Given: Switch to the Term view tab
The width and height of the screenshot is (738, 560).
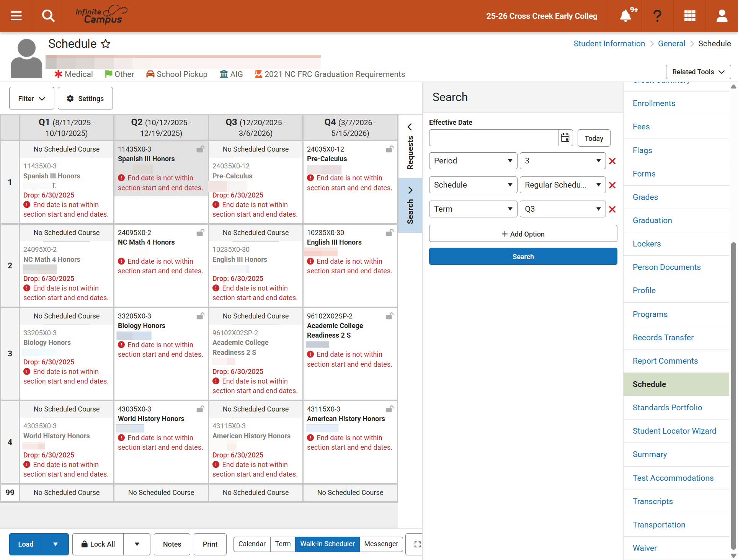Looking at the screenshot, I should pyautogui.click(x=283, y=544).
